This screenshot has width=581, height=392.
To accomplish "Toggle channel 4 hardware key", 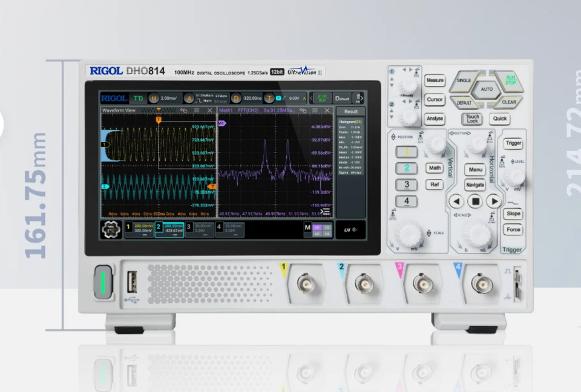I will coord(407,201).
